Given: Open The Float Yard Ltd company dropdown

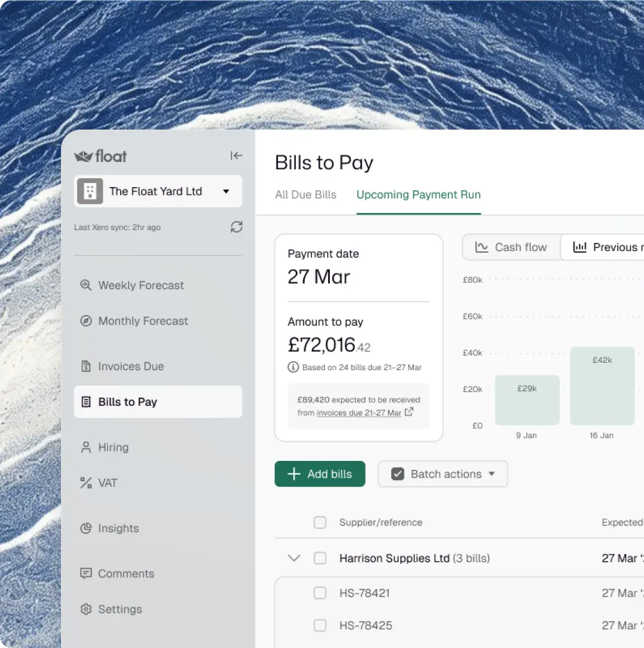Looking at the screenshot, I should (x=158, y=191).
